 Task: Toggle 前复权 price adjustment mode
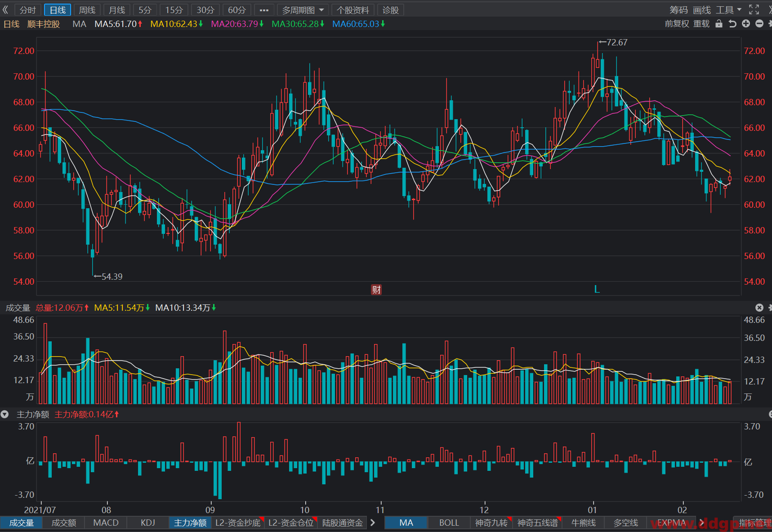(677, 24)
